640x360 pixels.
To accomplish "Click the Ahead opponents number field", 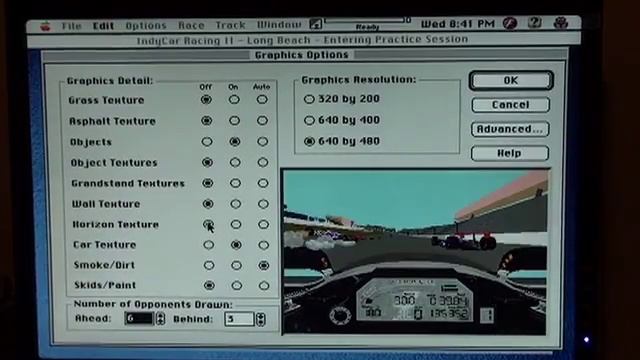I will click(139, 318).
